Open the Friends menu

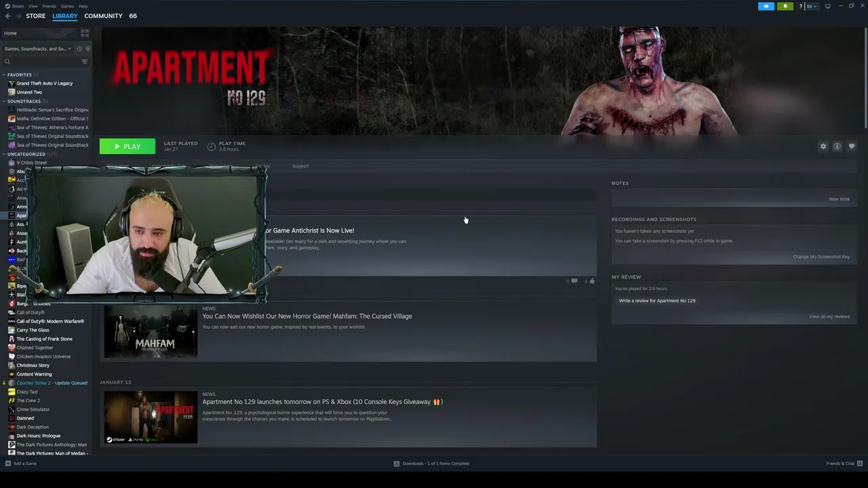pos(50,6)
